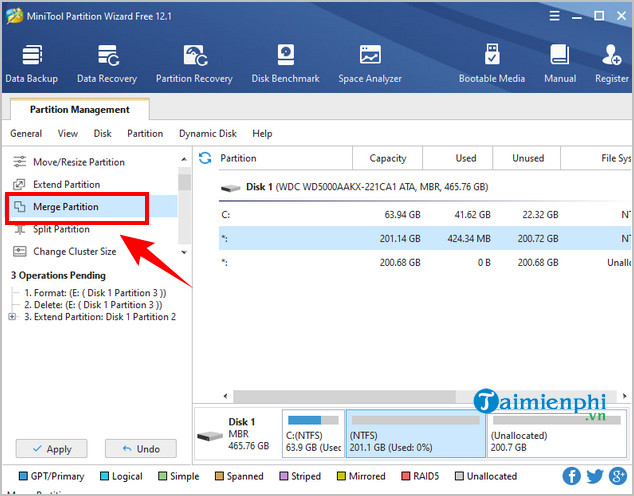Open the Manual
The image size is (634, 496).
pyautogui.click(x=560, y=64)
